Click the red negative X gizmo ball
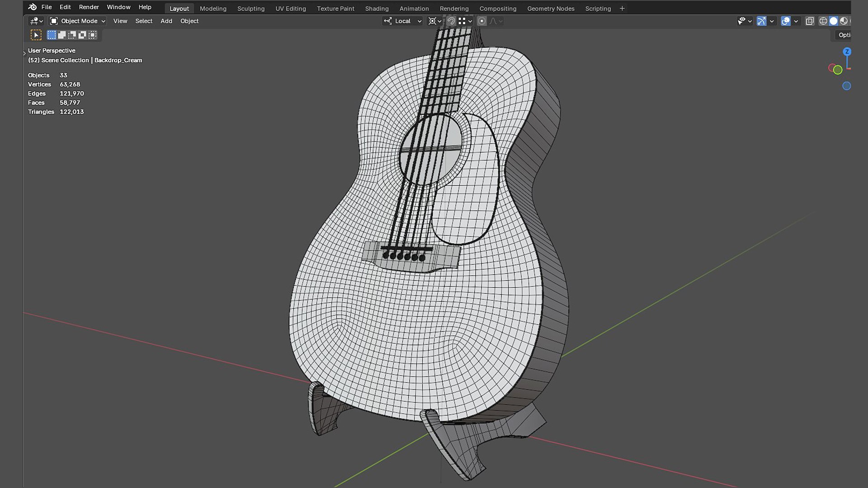Image resolution: width=868 pixels, height=488 pixels. pyautogui.click(x=832, y=68)
